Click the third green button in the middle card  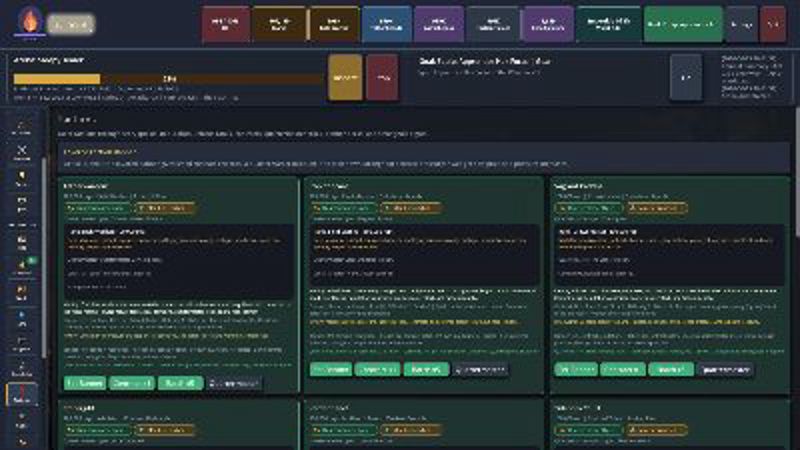(x=427, y=369)
